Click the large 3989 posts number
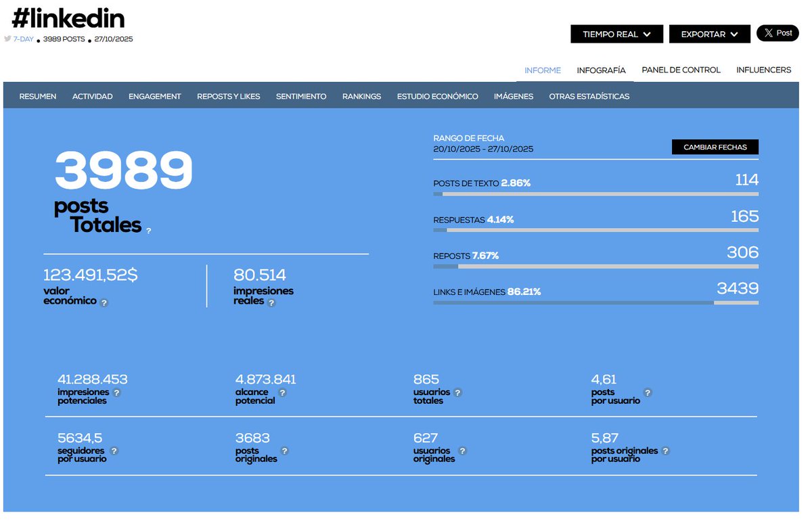Screen dimensions: 812x521 tap(124, 171)
